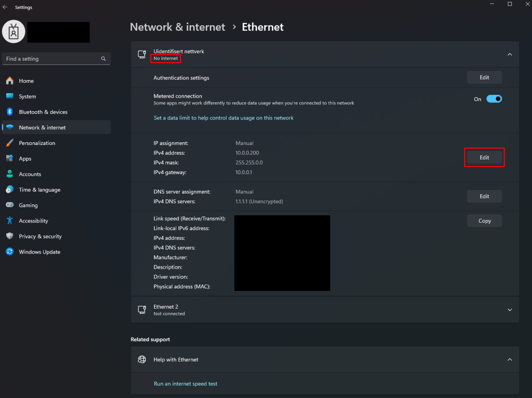Go to Apps settings
The image size is (532, 398).
25,159
